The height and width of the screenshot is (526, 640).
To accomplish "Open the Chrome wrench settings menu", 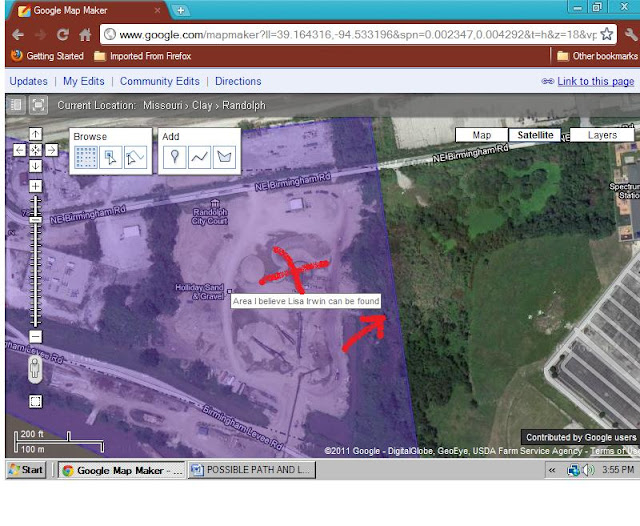I will point(632,35).
